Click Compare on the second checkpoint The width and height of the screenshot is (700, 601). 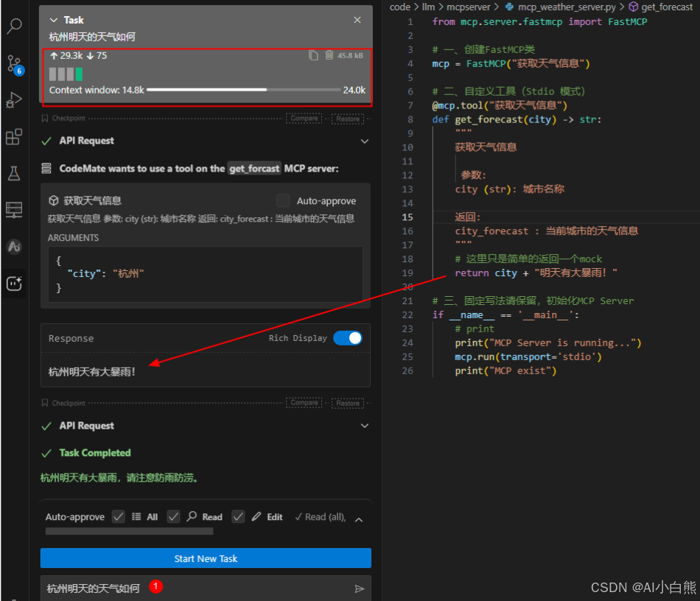pos(304,402)
